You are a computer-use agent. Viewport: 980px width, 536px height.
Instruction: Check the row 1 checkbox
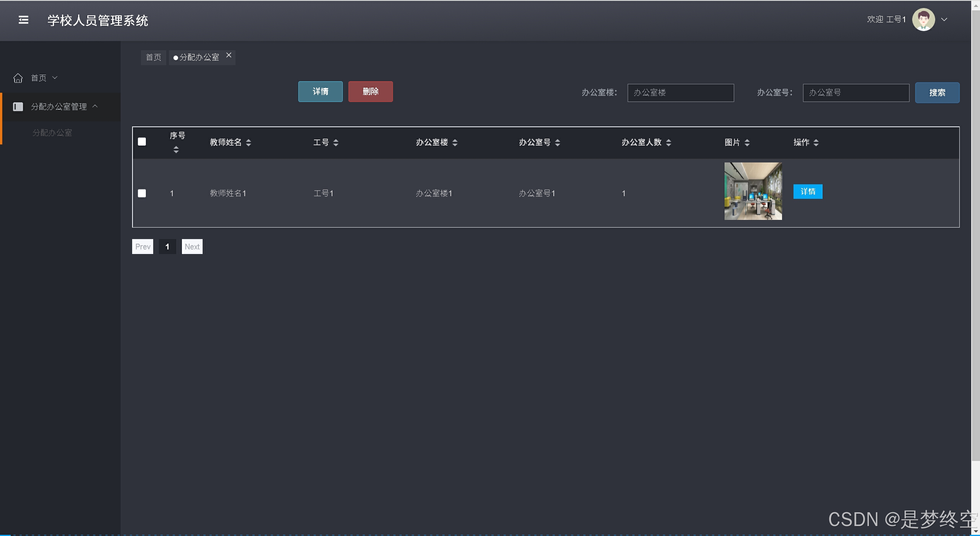coord(142,193)
